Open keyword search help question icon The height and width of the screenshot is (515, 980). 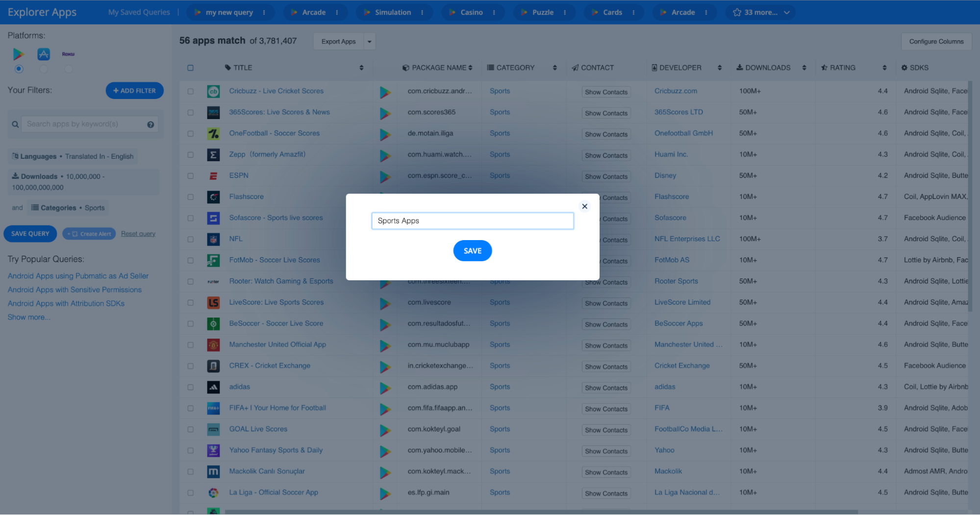point(151,124)
